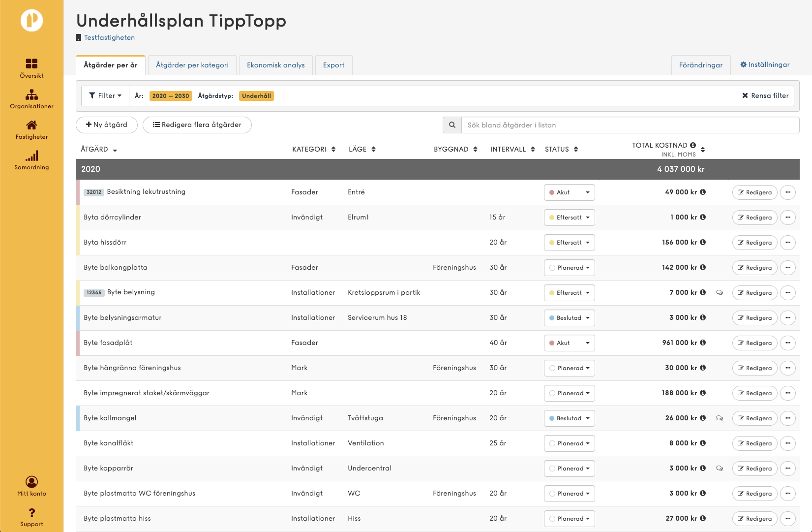Image resolution: width=812 pixels, height=532 pixels.
Task: Click the Ny åtgärd button
Action: [x=106, y=125]
